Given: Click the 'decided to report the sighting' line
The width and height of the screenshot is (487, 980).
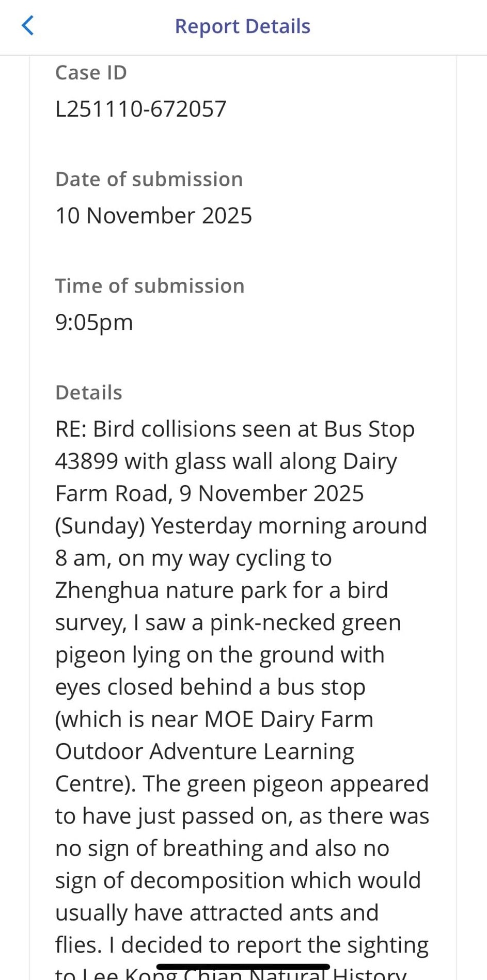Looking at the screenshot, I should tap(274, 945).
